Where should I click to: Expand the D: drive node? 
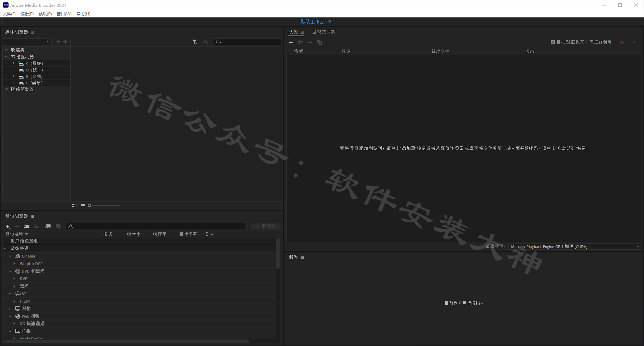tap(14, 70)
